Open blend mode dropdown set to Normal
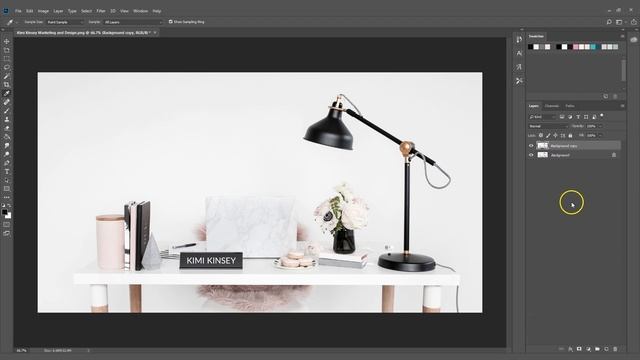The height and width of the screenshot is (360, 640). [x=548, y=126]
